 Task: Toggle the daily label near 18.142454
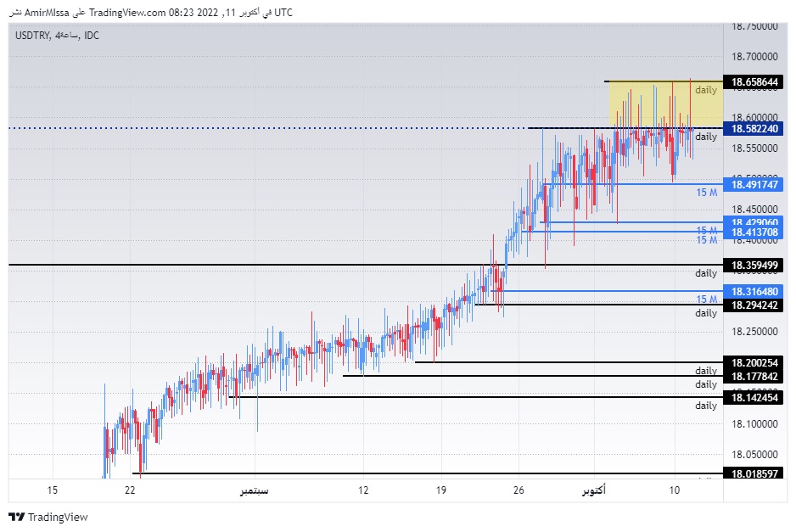point(704,406)
